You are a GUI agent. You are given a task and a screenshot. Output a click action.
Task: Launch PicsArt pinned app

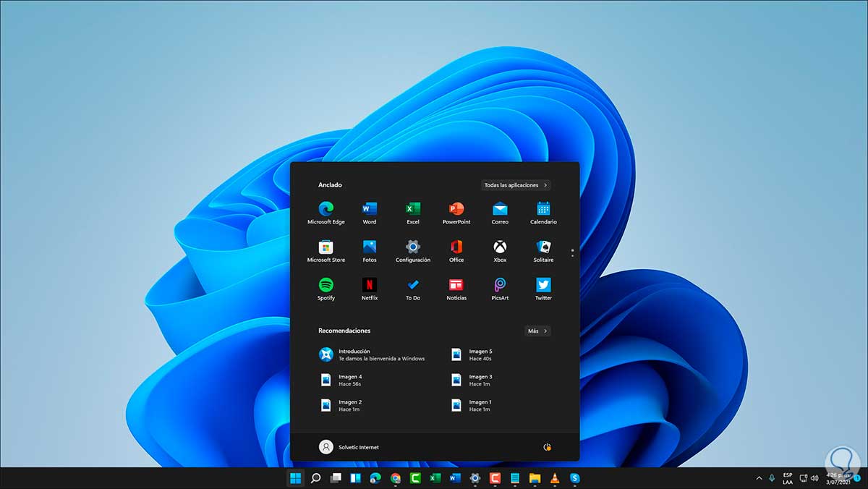click(x=500, y=289)
